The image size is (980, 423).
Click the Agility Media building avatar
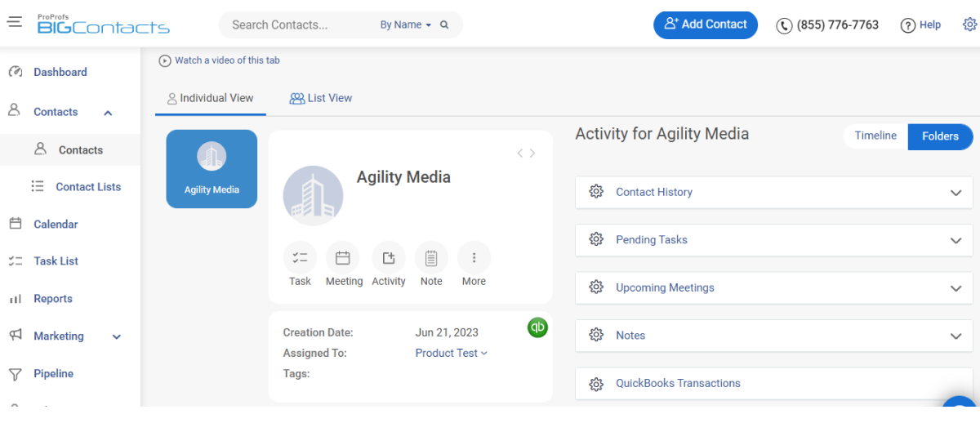(x=313, y=196)
